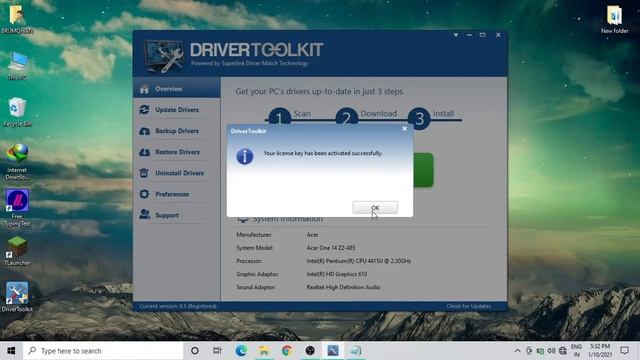Click the taskbar clock and date
The image size is (640, 360).
[x=600, y=351]
